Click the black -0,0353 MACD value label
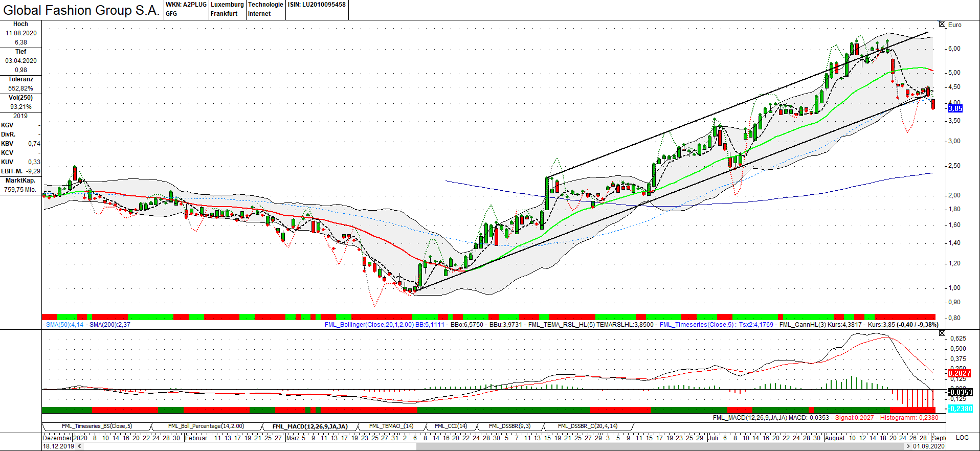Screen dimensions: 980x451 click(x=960, y=392)
